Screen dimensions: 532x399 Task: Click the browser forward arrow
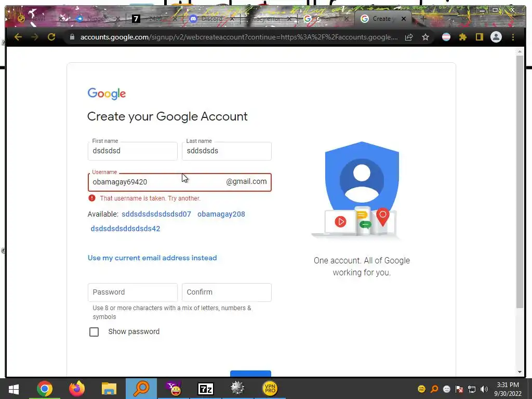[x=35, y=37]
